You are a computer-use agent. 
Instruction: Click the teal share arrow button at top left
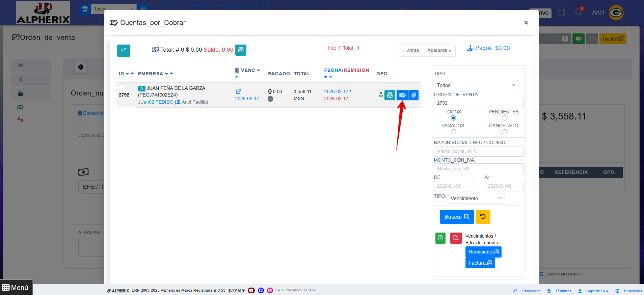point(124,50)
